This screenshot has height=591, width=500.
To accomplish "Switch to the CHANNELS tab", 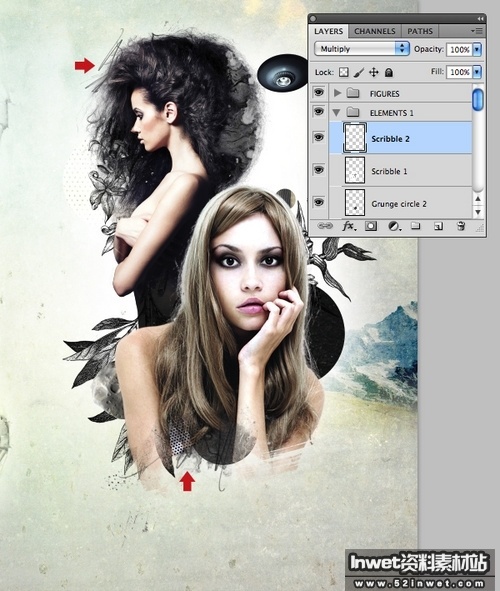I will pos(375,31).
